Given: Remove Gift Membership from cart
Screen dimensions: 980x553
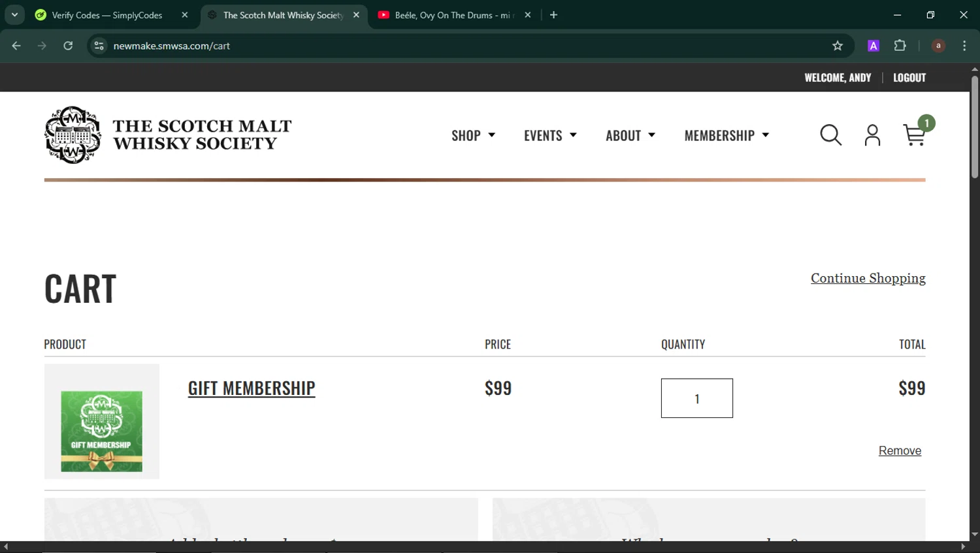Looking at the screenshot, I should pos(900,450).
